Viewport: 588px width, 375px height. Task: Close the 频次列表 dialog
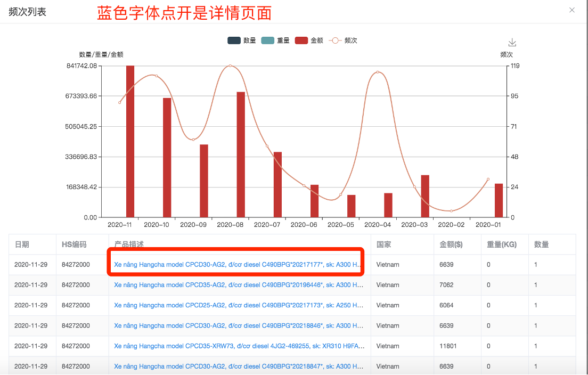coord(572,10)
